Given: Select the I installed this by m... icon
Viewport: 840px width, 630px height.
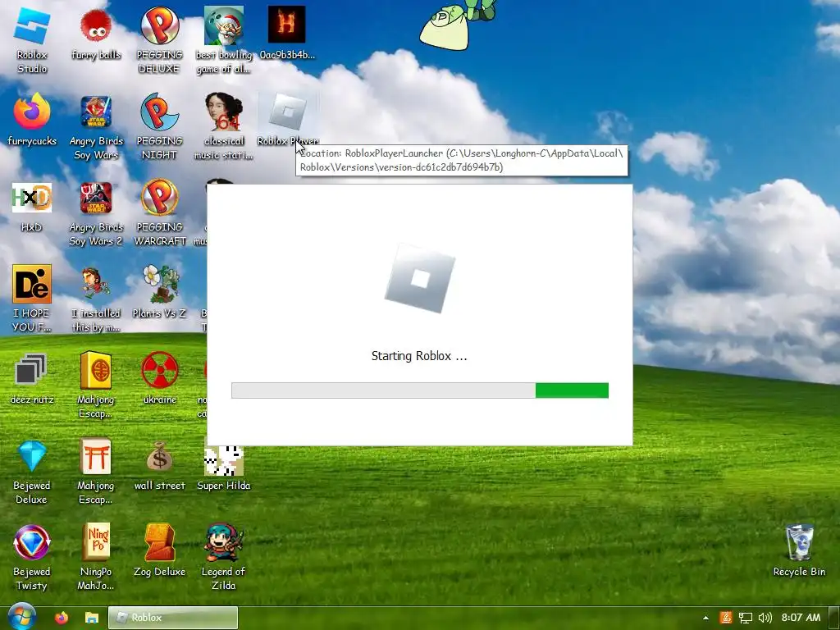Looking at the screenshot, I should 96,299.
